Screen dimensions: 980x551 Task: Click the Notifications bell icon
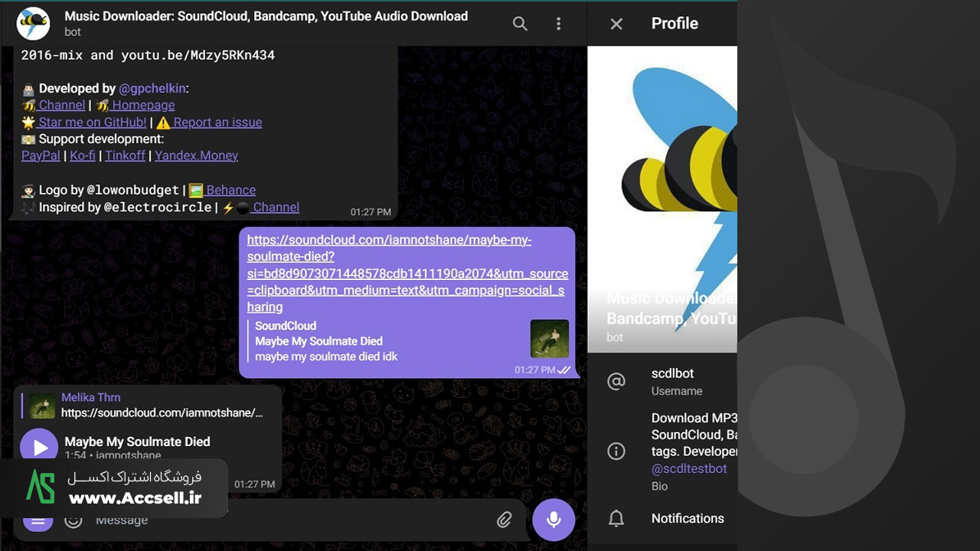pos(616,519)
